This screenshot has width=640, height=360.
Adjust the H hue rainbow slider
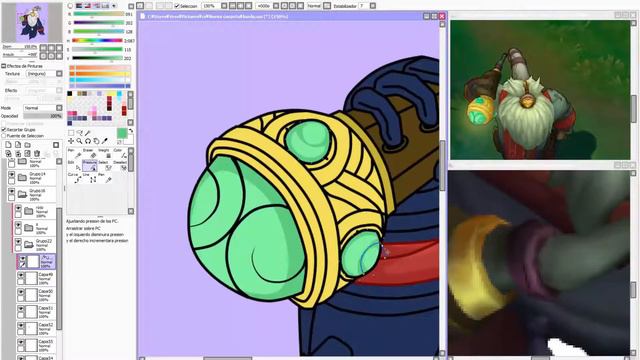click(97, 41)
